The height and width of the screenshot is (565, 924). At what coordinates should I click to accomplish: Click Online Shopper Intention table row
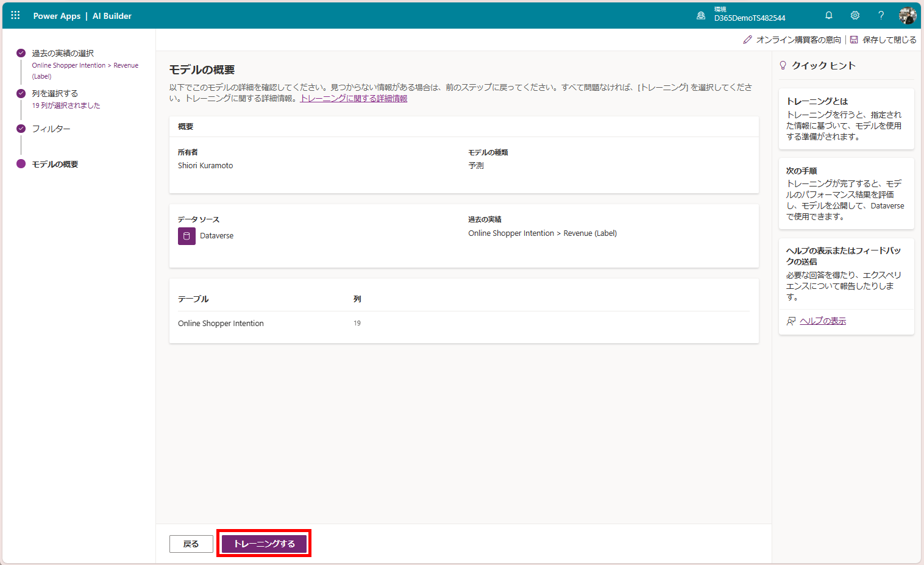point(464,324)
